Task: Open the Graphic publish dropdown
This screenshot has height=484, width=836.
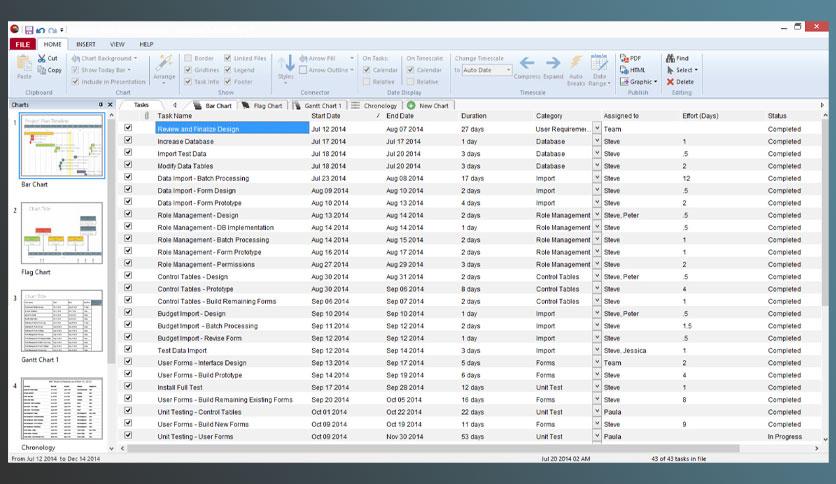Action: [655, 82]
